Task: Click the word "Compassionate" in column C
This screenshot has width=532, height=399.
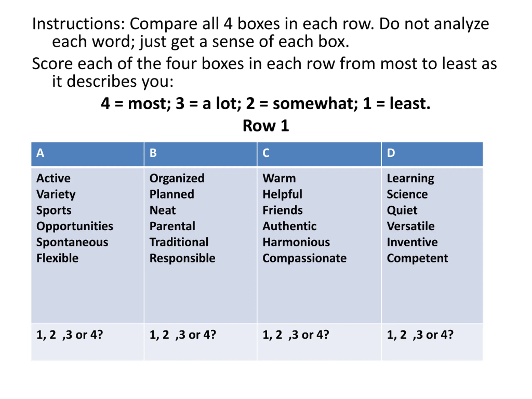Action: (x=304, y=258)
